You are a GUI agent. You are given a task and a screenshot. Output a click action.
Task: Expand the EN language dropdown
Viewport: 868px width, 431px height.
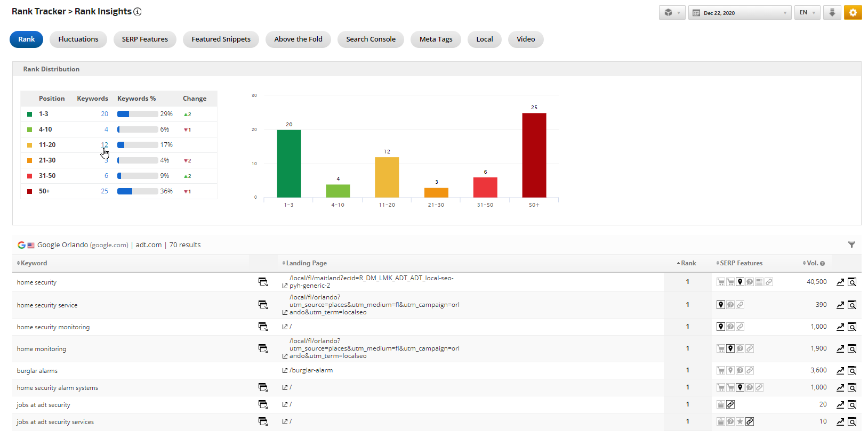click(807, 13)
